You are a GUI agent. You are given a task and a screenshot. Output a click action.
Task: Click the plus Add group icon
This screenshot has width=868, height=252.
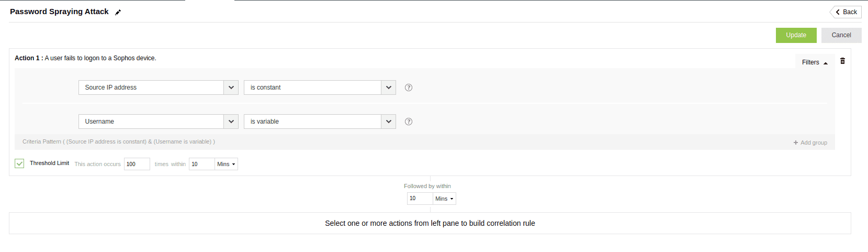pyautogui.click(x=796, y=143)
